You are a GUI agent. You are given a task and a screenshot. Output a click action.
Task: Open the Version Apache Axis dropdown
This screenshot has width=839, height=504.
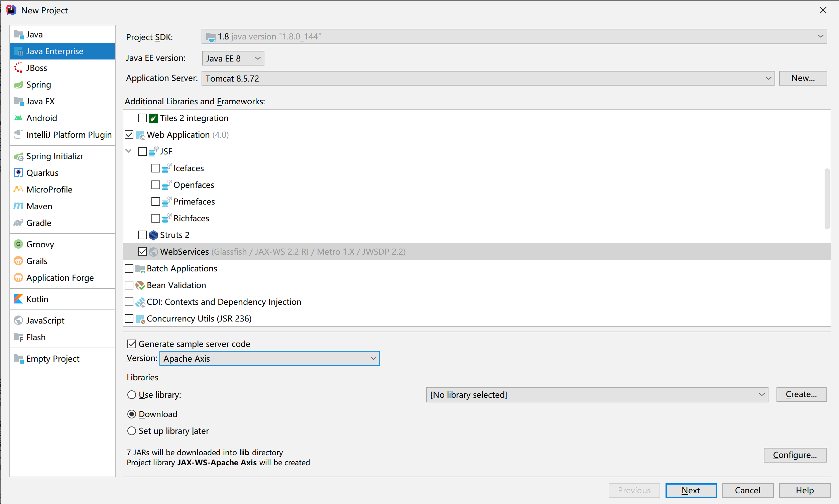click(270, 359)
